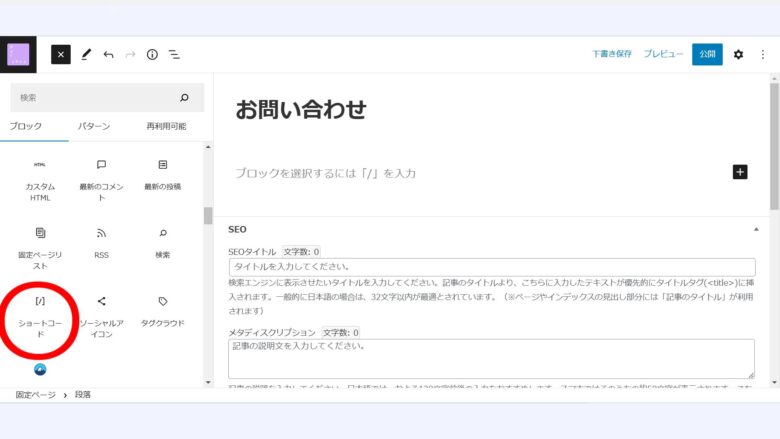Insert the RSS block
The image size is (780, 439).
[x=101, y=244]
